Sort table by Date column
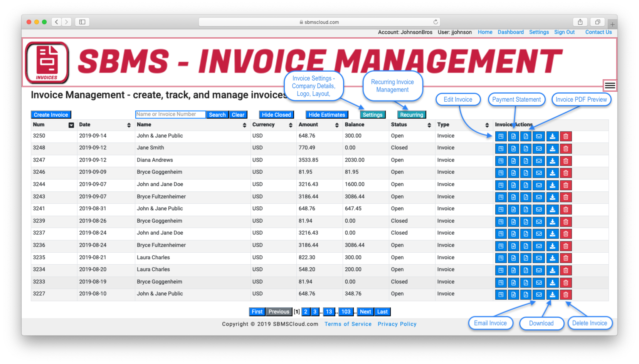 coord(129,125)
